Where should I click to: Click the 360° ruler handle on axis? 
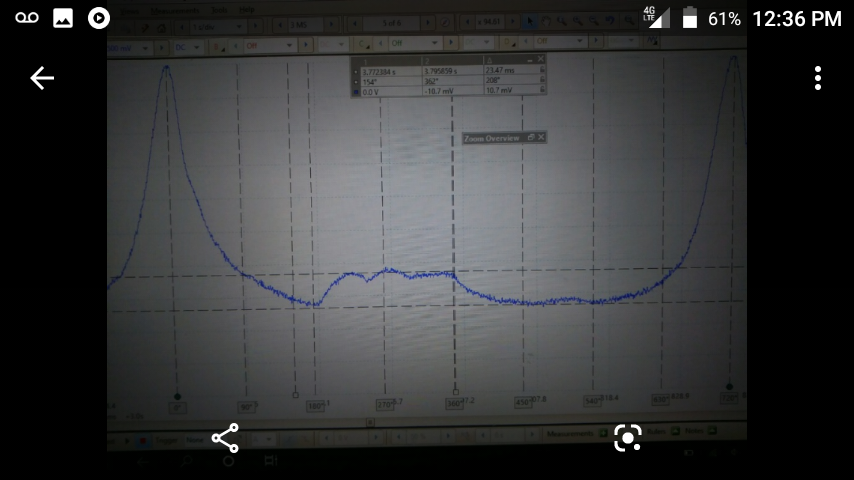coord(456,391)
